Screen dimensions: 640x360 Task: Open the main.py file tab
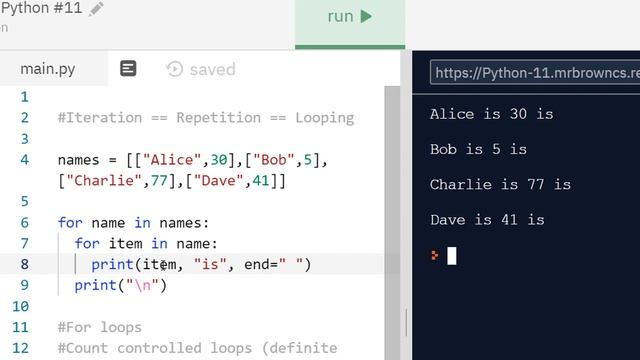[48, 69]
